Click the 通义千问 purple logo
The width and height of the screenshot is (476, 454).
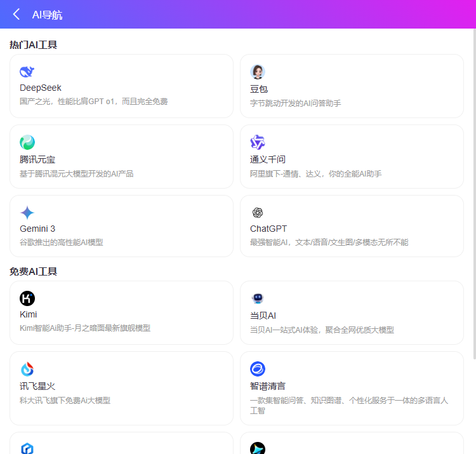(258, 142)
